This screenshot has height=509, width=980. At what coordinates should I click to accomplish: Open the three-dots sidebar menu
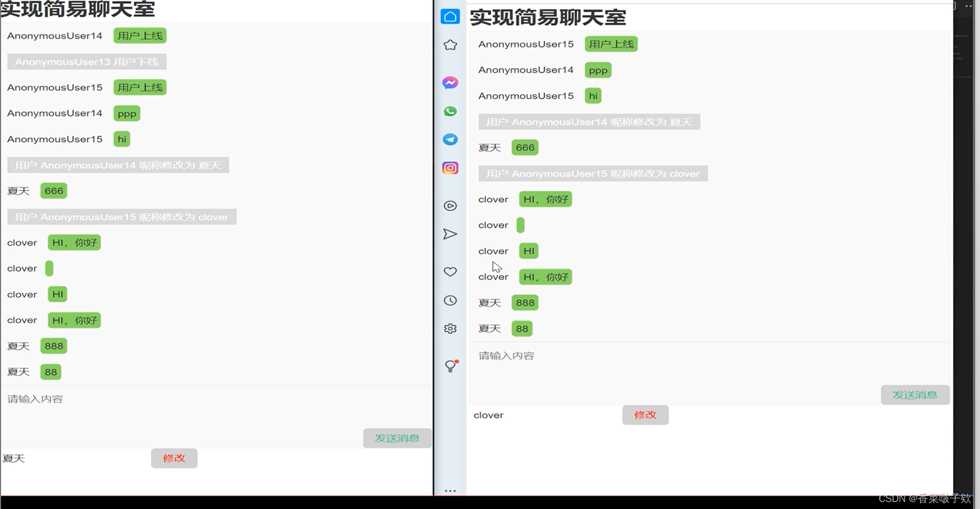pyautogui.click(x=450, y=491)
